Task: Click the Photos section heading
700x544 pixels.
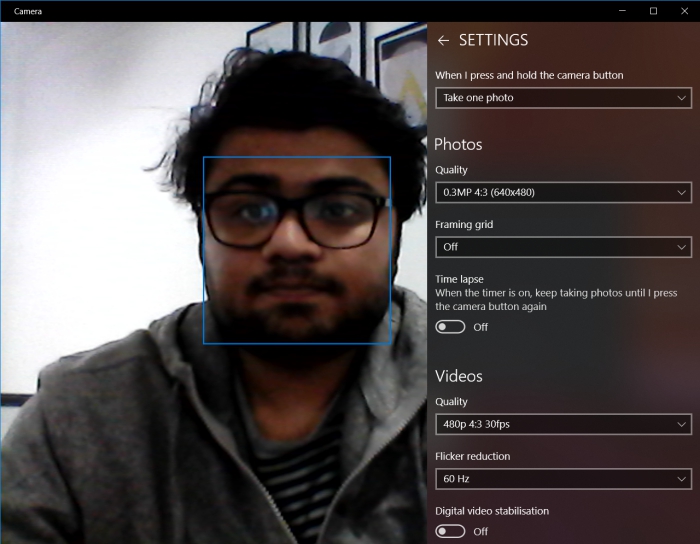Action: 458,145
